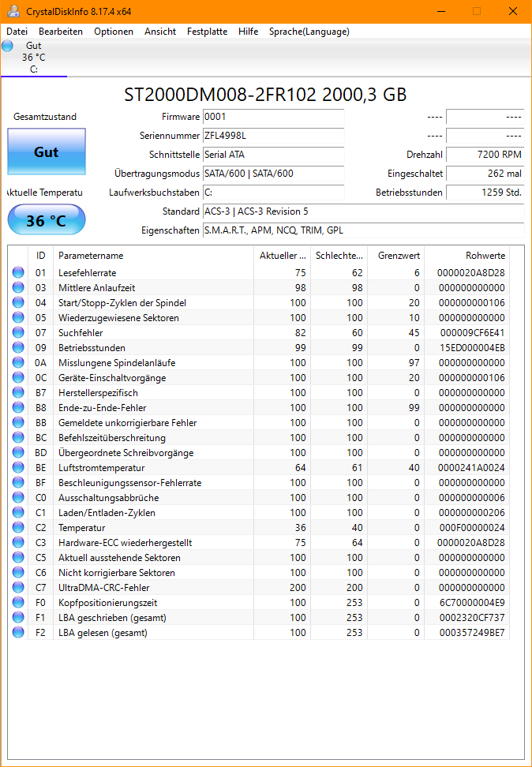Viewport: 532px width, 767px height.
Task: Click the Standard field ACS-3 Revision 5
Action: [x=363, y=211]
